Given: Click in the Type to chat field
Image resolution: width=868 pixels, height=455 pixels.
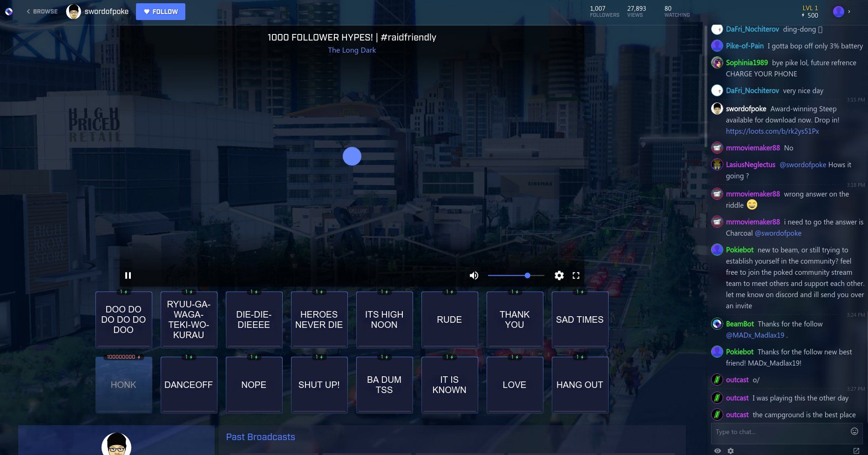Looking at the screenshot, I should (x=781, y=432).
